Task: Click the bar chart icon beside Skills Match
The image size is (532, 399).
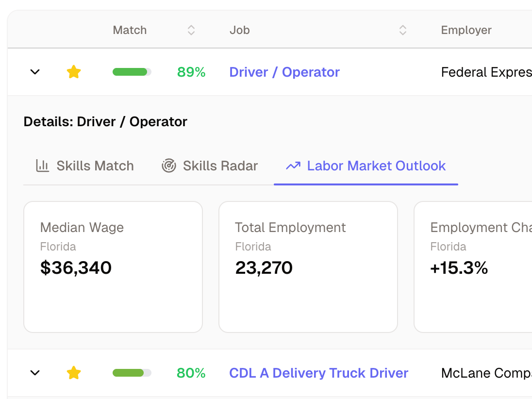Action: coord(43,166)
